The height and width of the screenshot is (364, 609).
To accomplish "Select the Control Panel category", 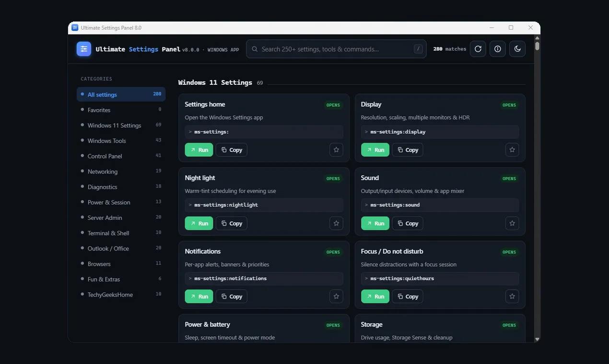I will [121, 156].
